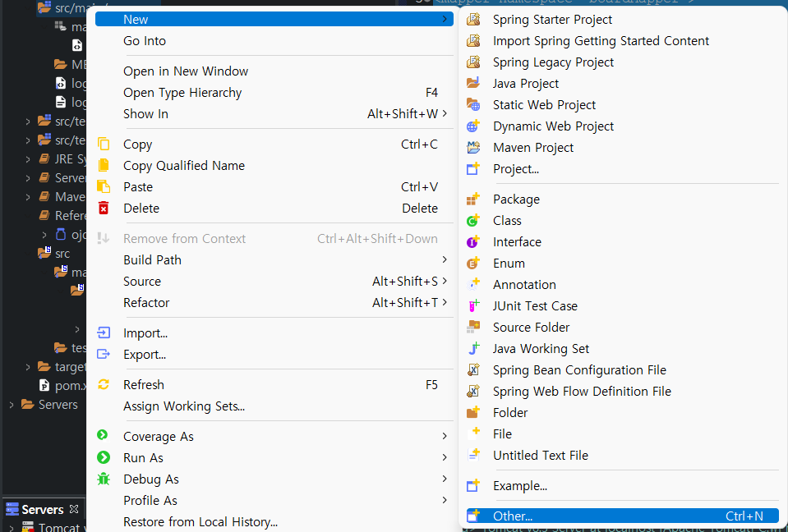Click the Maven Project icon
This screenshot has width=788, height=532.
point(473,148)
